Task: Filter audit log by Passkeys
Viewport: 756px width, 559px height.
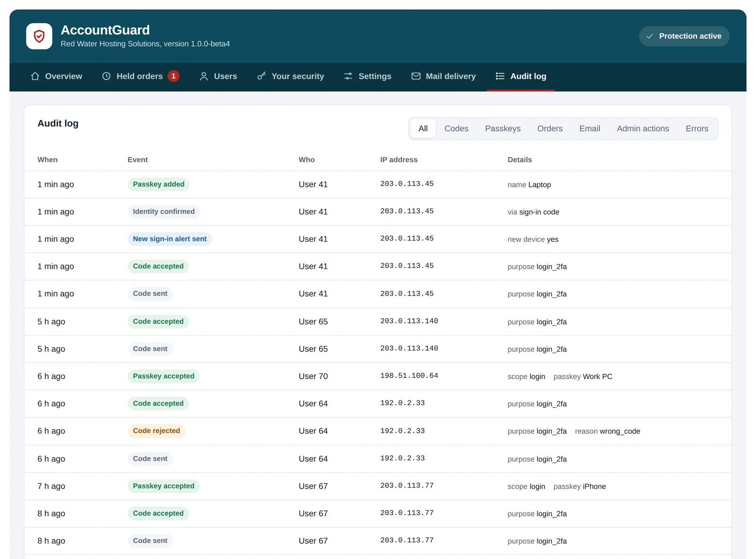Action: tap(503, 128)
